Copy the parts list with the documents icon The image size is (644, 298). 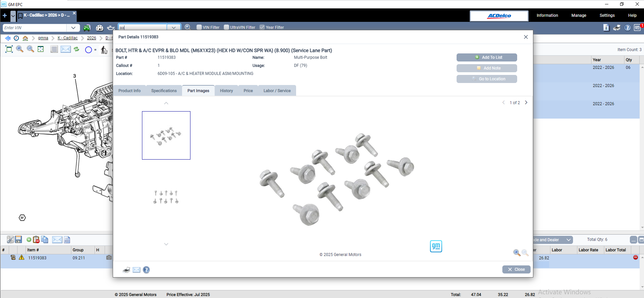[44, 240]
